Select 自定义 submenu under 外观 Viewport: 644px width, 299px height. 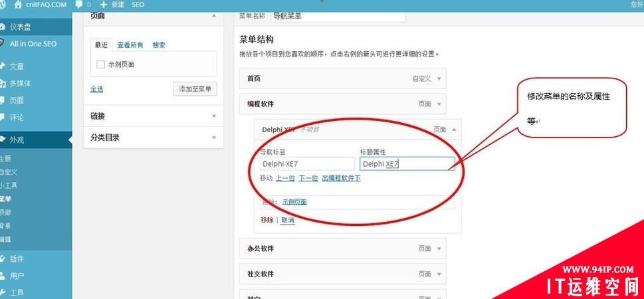[x=9, y=172]
